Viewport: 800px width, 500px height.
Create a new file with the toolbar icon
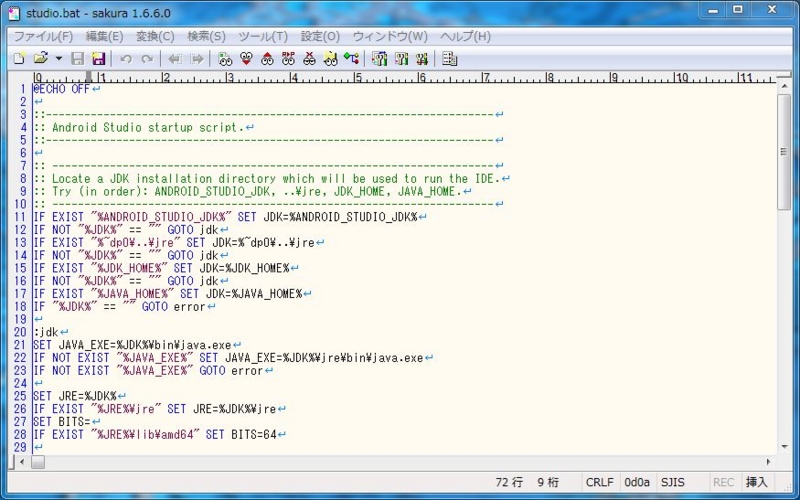(x=19, y=59)
